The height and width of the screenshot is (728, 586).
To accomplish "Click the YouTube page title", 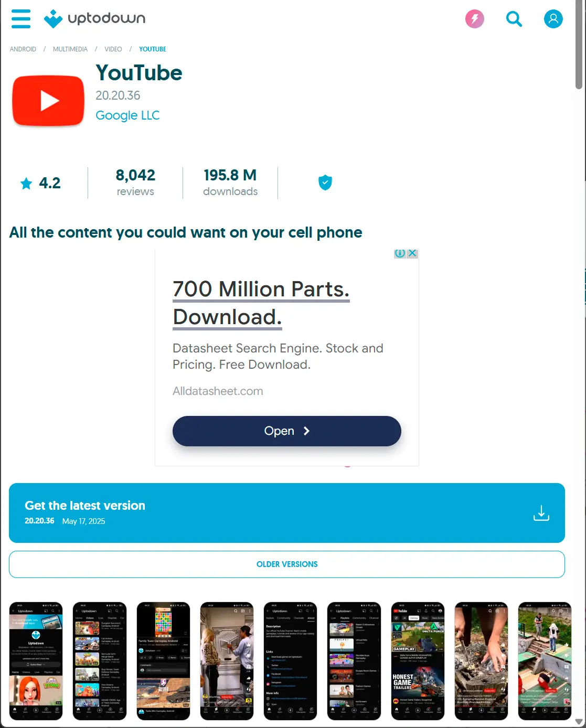I will [139, 73].
